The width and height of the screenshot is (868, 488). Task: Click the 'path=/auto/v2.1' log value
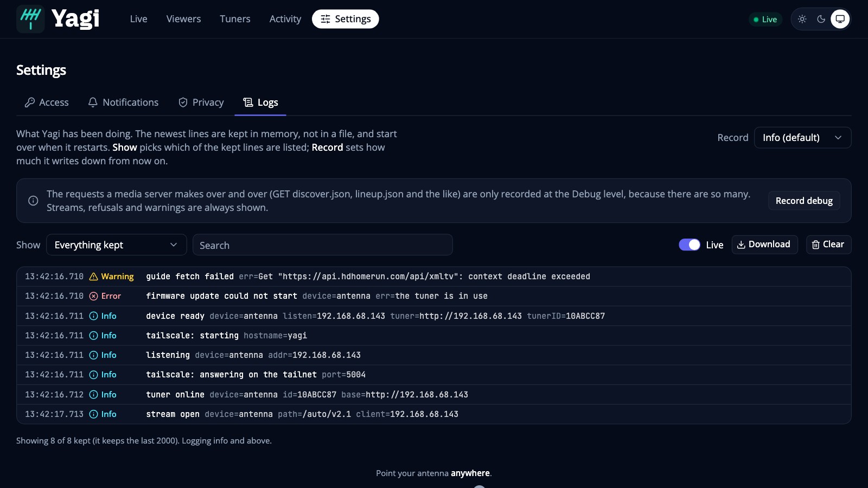tap(314, 414)
